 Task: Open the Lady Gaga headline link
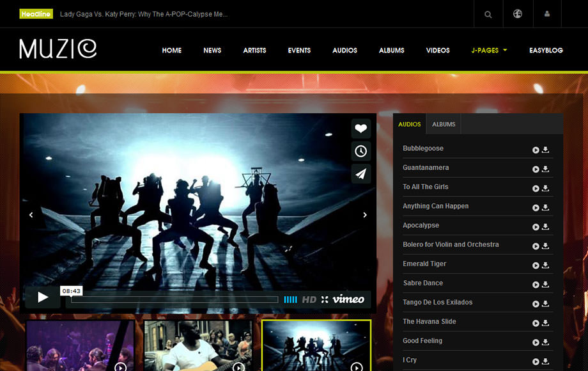coord(144,14)
